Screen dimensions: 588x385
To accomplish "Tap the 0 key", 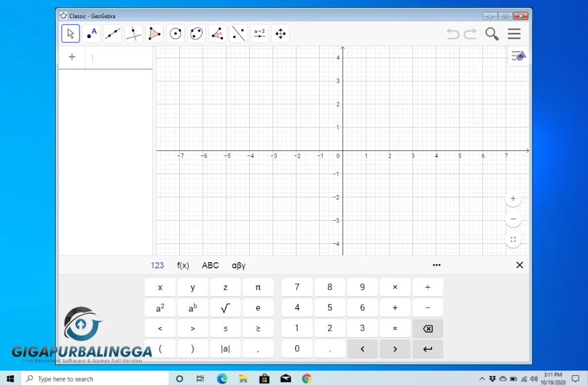I will [x=297, y=349].
